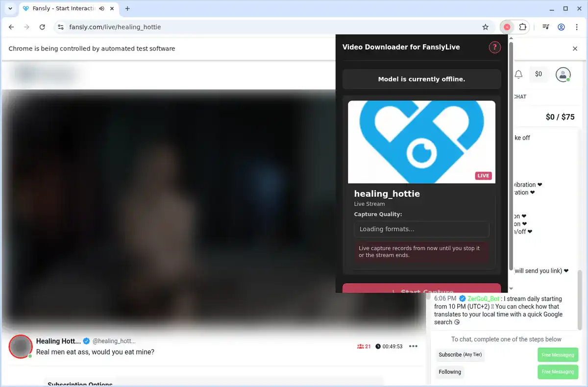The image size is (588, 387).
Task: Open the extension help question-mark icon
Action: tap(494, 47)
